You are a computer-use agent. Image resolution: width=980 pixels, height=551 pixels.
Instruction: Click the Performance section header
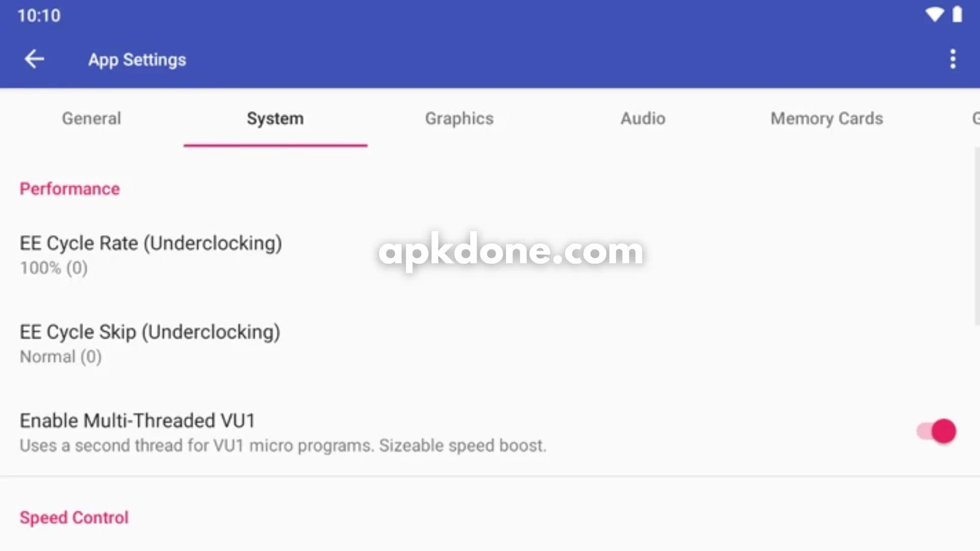tap(70, 189)
